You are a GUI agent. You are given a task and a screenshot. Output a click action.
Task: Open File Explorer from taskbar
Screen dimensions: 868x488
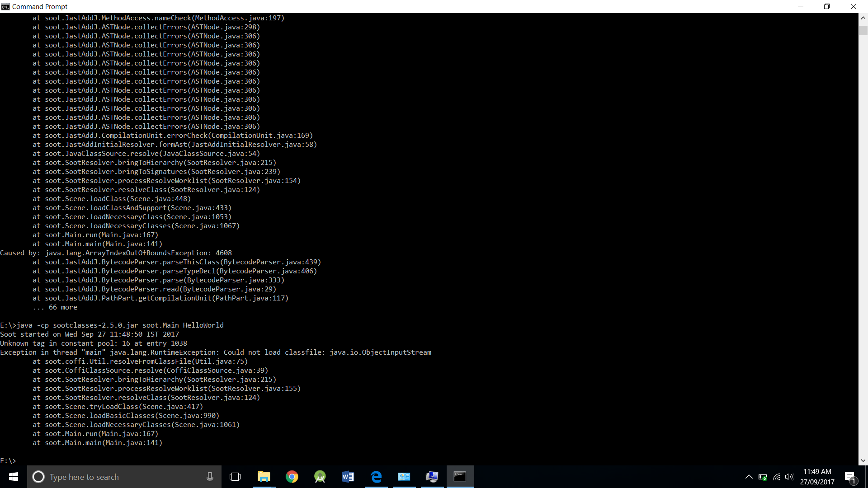(264, 477)
